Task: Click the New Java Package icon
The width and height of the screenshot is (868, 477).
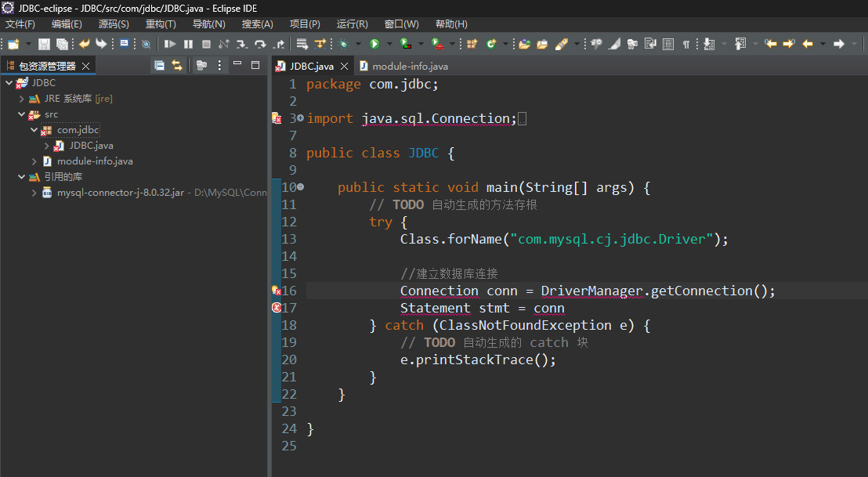Action: tap(472, 44)
